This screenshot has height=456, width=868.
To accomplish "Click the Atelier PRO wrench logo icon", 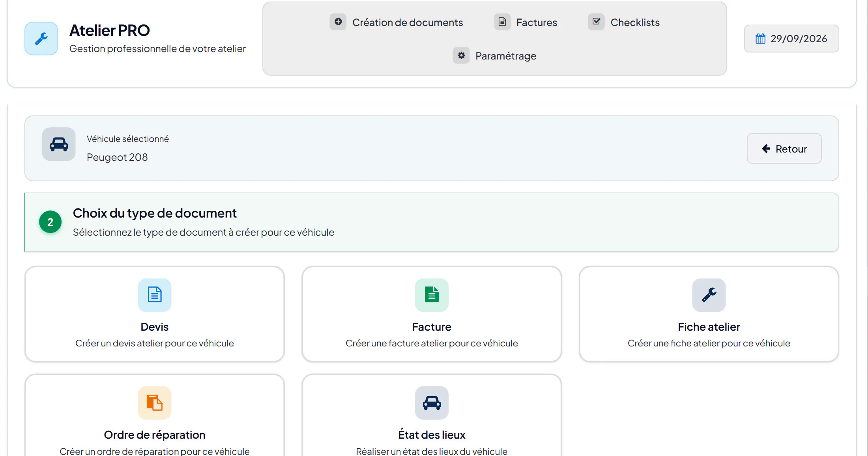I will click(41, 39).
